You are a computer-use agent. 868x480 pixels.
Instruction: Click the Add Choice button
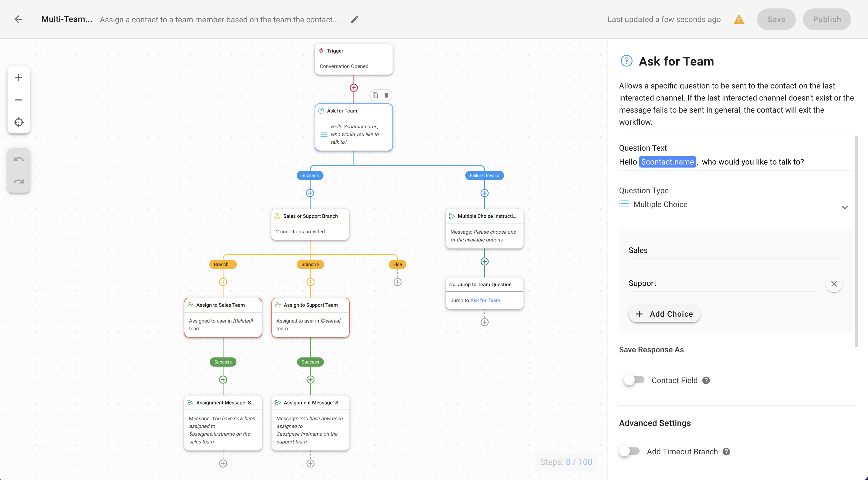[663, 314]
